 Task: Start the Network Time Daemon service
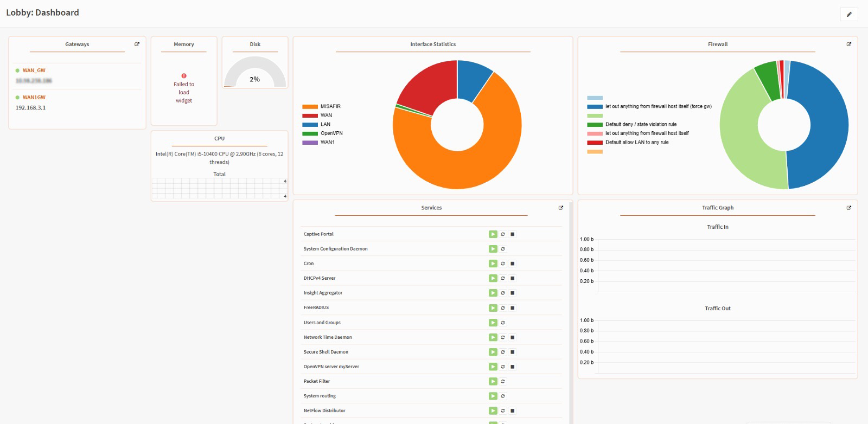[493, 337]
